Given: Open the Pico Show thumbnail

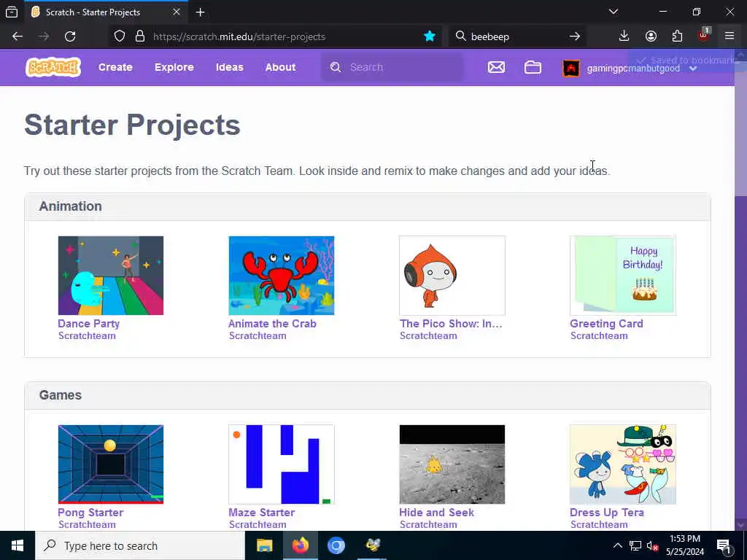Looking at the screenshot, I should coord(452,275).
